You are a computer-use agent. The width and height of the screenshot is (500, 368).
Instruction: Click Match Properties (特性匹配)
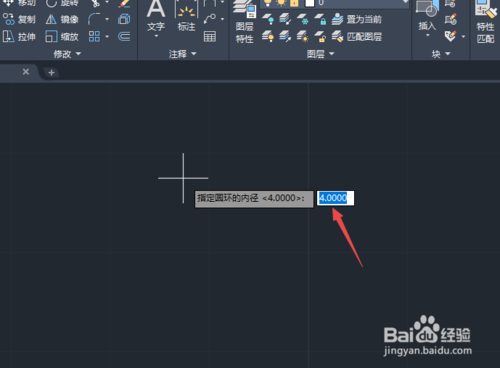[485, 22]
